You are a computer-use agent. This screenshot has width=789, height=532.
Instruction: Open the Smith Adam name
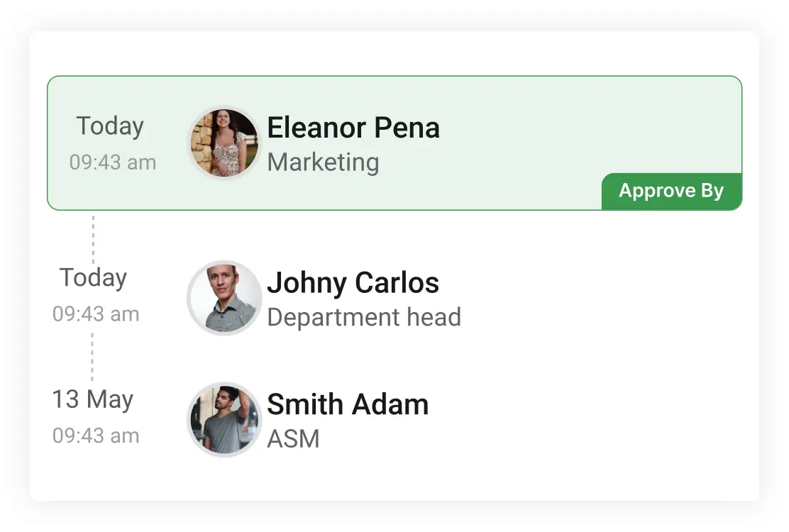(x=348, y=404)
